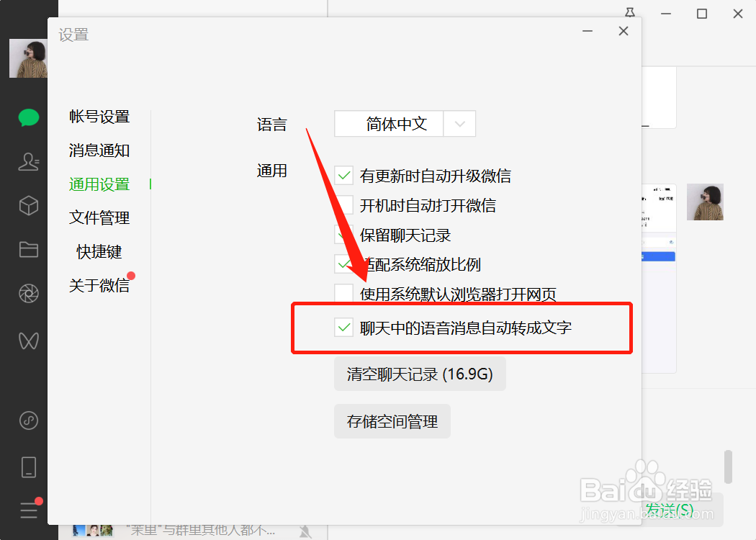
Task: Select 消息通知 in the settings menu
Action: pyautogui.click(x=99, y=150)
